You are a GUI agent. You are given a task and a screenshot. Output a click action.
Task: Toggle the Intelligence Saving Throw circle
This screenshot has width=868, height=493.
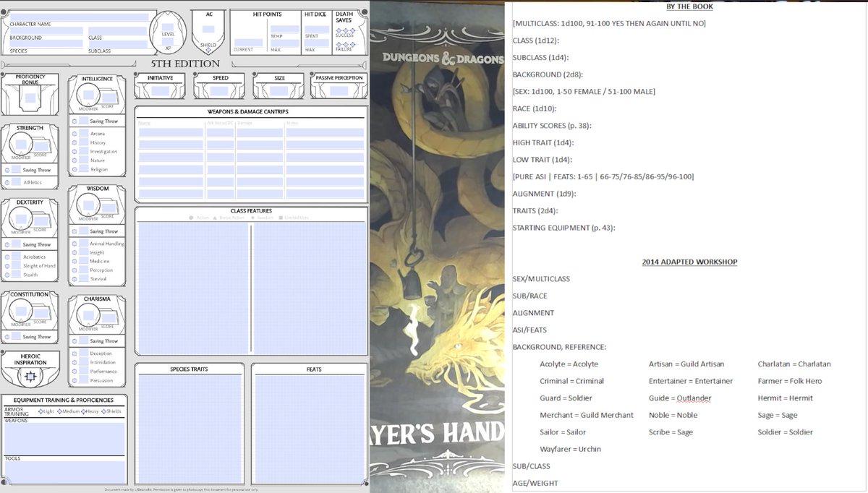[x=75, y=121]
